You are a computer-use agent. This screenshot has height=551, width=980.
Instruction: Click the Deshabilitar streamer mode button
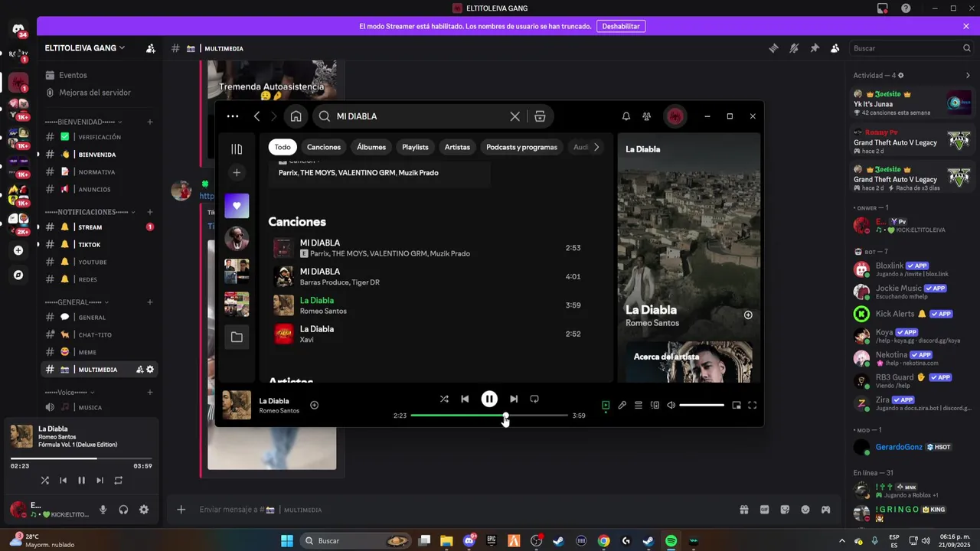(x=621, y=26)
